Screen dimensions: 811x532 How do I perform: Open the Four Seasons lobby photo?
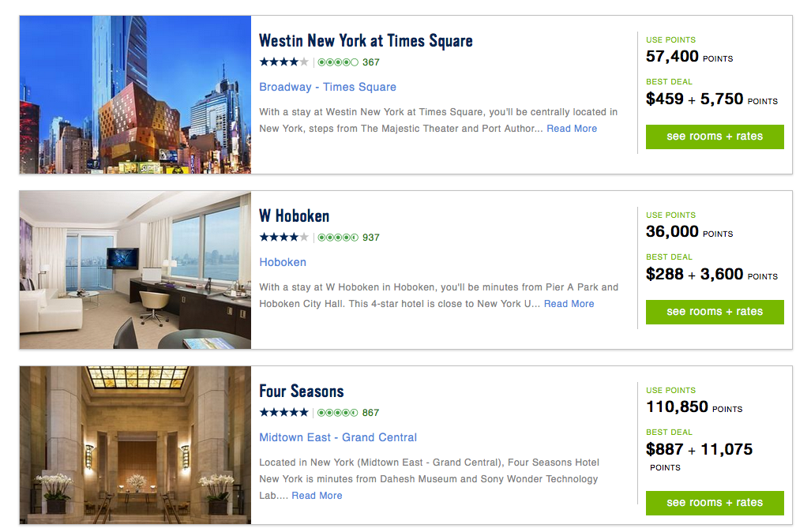pyautogui.click(x=135, y=445)
